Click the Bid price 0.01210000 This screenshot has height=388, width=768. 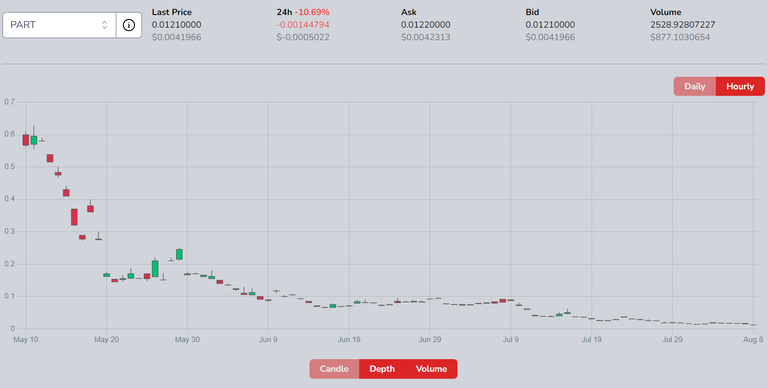click(551, 24)
